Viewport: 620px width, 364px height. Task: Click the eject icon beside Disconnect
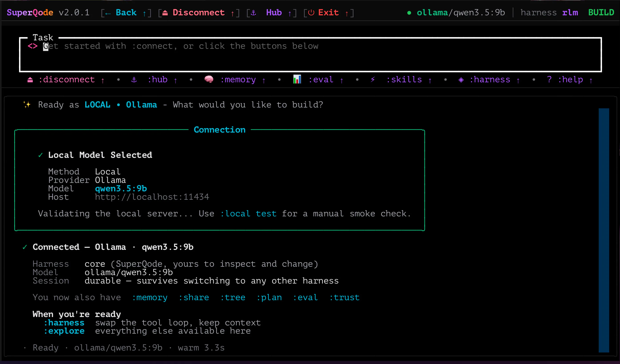click(x=165, y=13)
